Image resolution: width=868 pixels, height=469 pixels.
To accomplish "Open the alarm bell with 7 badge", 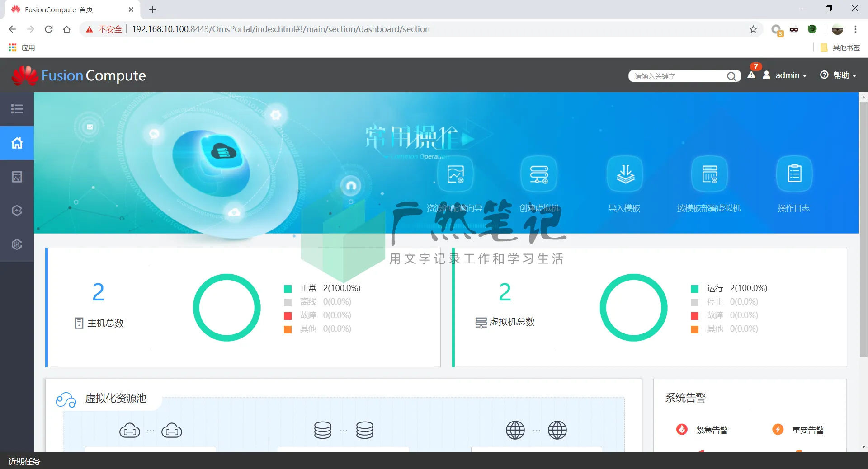I will (x=752, y=74).
